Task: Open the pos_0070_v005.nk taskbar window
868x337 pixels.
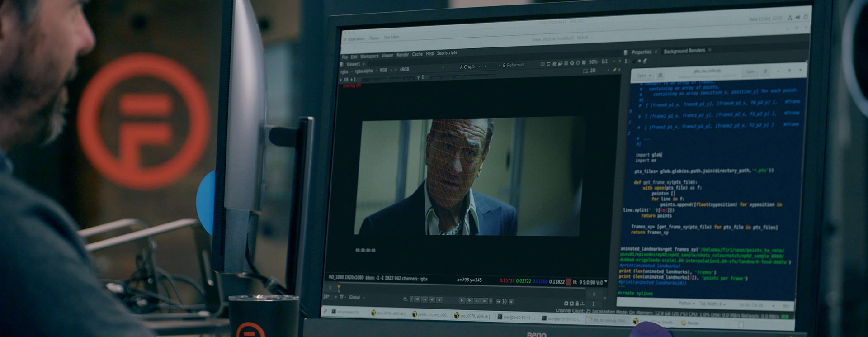Action: 473,316
